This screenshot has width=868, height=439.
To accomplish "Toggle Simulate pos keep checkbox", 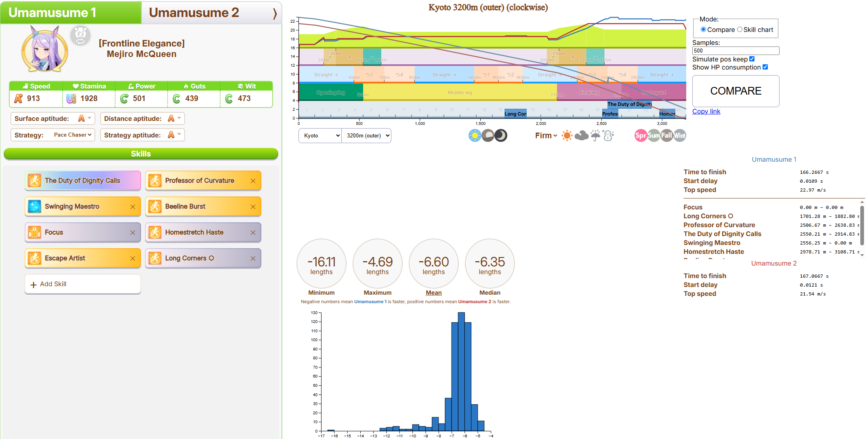I will coord(752,59).
